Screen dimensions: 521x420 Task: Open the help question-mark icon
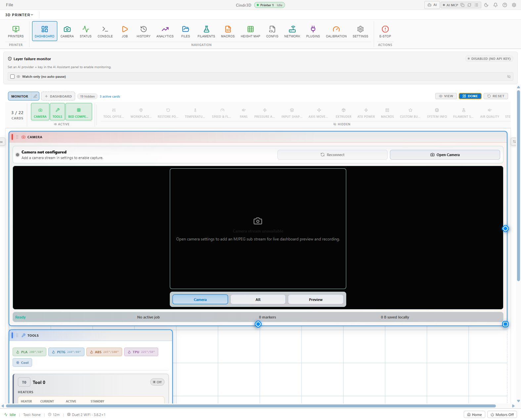pos(505,5)
